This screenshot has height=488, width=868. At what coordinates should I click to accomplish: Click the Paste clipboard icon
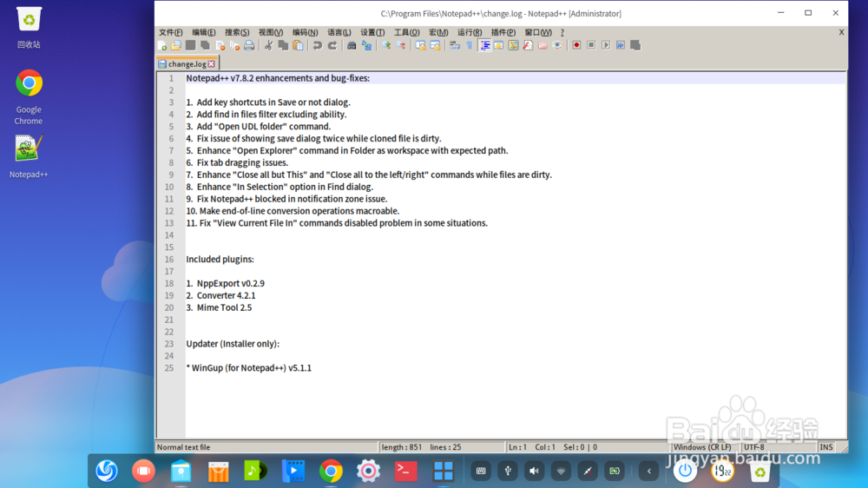point(298,45)
